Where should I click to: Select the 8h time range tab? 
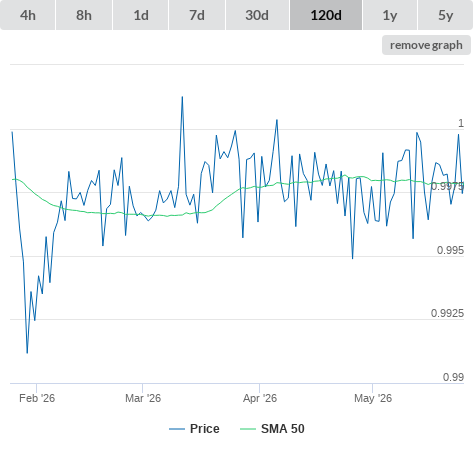84,15
